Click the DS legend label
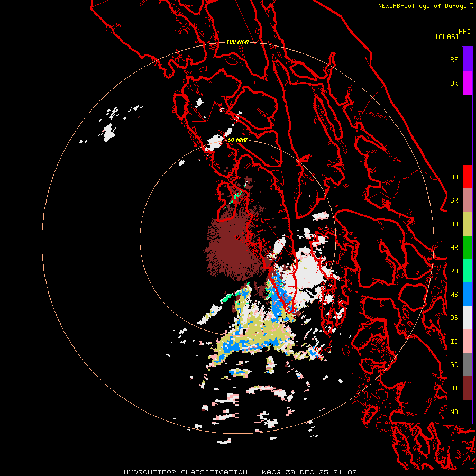 454,318
